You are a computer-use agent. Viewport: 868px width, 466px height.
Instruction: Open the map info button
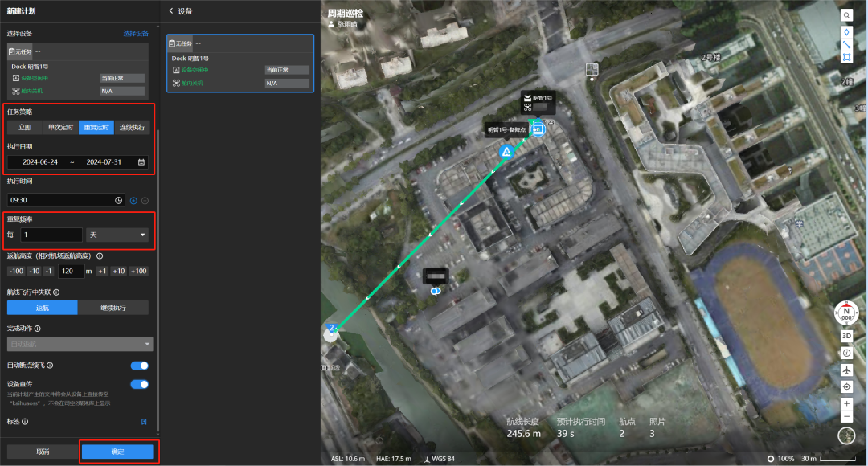tap(846, 353)
